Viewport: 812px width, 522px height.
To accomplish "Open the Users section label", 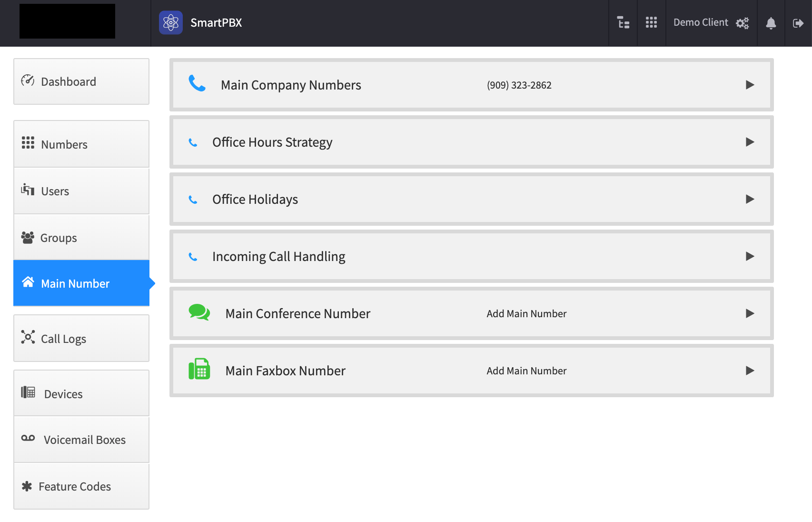I will (55, 191).
